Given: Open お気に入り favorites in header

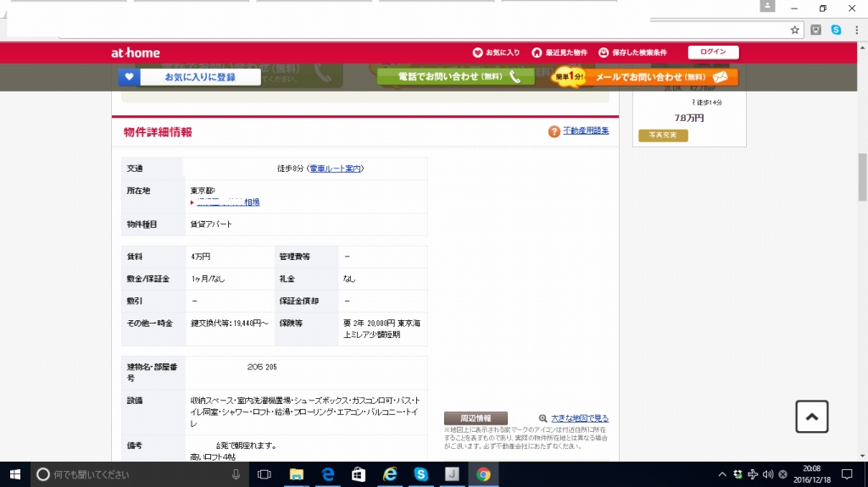Looking at the screenshot, I should point(496,53).
